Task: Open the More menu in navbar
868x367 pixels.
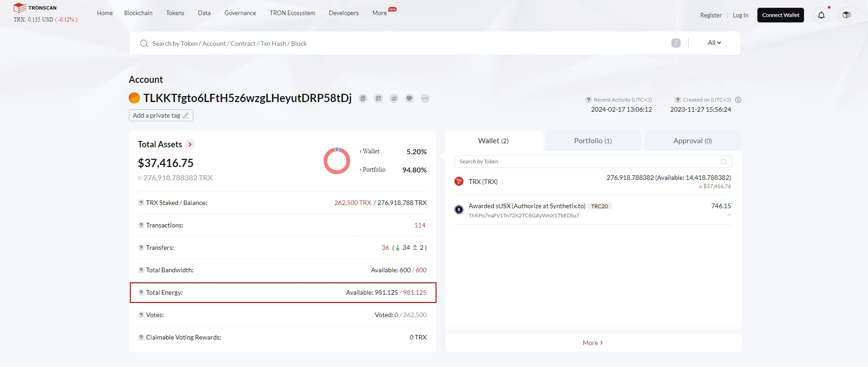Action: (x=380, y=13)
